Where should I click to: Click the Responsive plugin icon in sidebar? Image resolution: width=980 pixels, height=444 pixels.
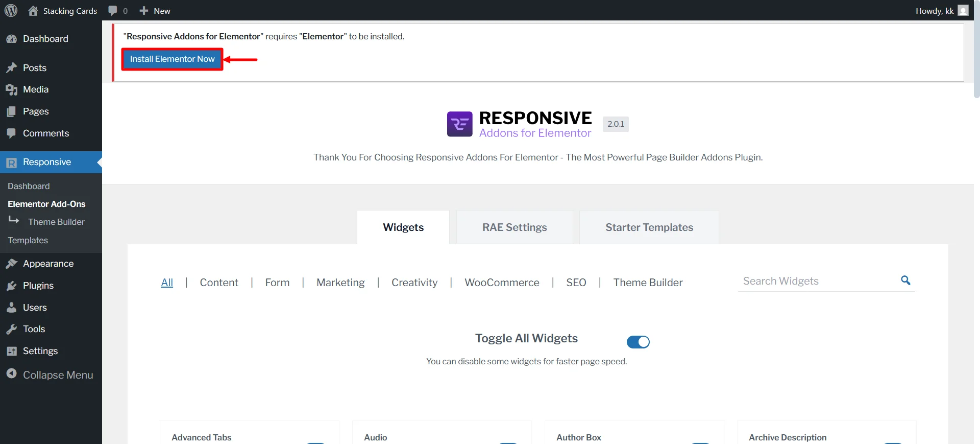click(x=11, y=162)
